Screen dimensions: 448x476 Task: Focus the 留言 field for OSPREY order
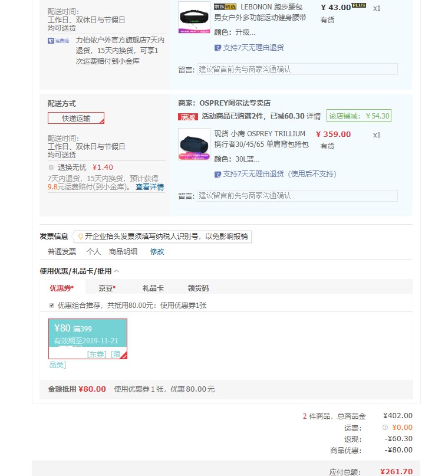pyautogui.click(x=297, y=196)
